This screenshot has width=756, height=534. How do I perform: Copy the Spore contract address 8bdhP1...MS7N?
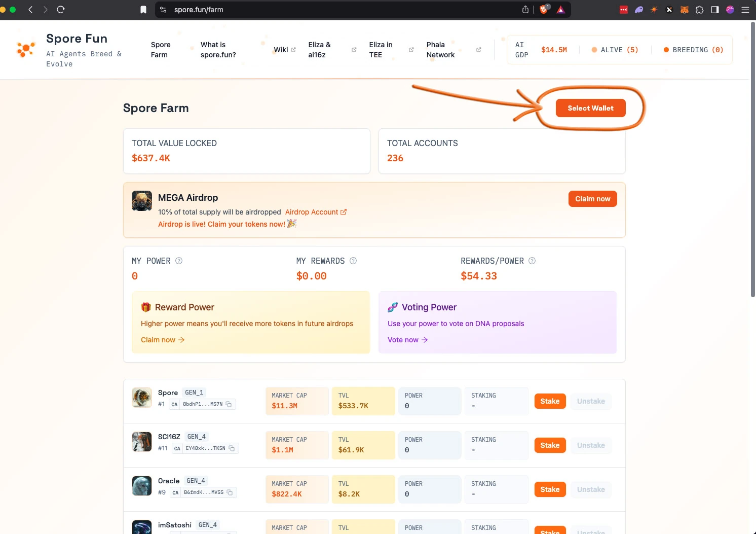(x=229, y=404)
